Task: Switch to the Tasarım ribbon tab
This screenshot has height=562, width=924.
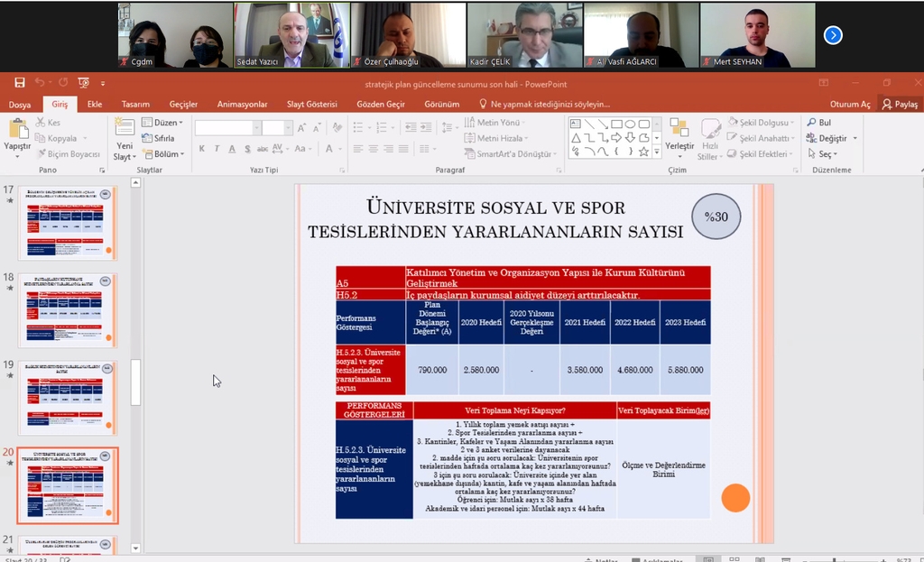Action: 135,105
